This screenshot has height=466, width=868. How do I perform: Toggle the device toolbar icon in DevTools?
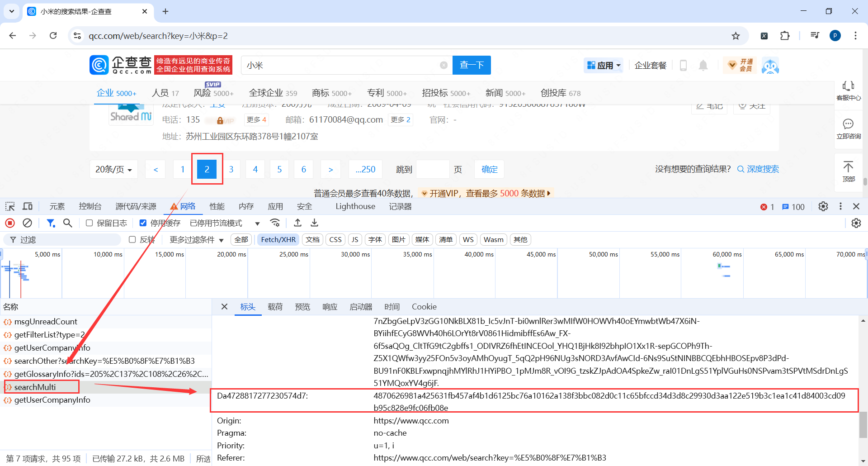28,207
